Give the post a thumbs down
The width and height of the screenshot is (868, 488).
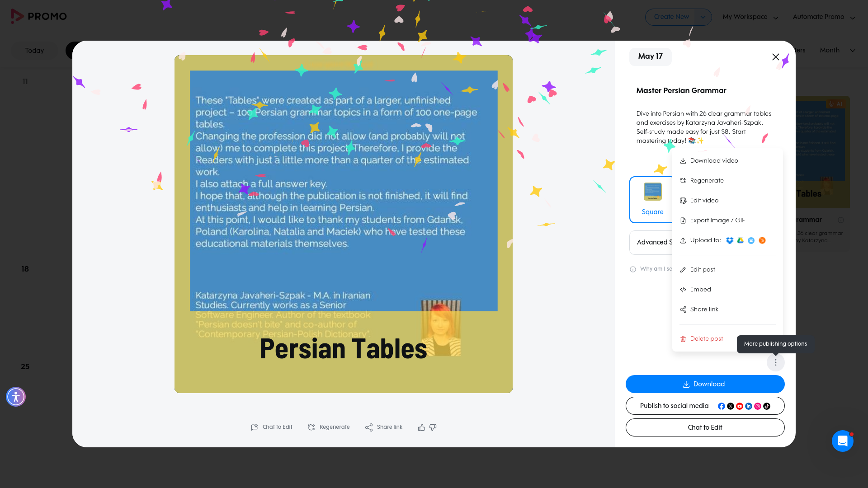coord(433,427)
